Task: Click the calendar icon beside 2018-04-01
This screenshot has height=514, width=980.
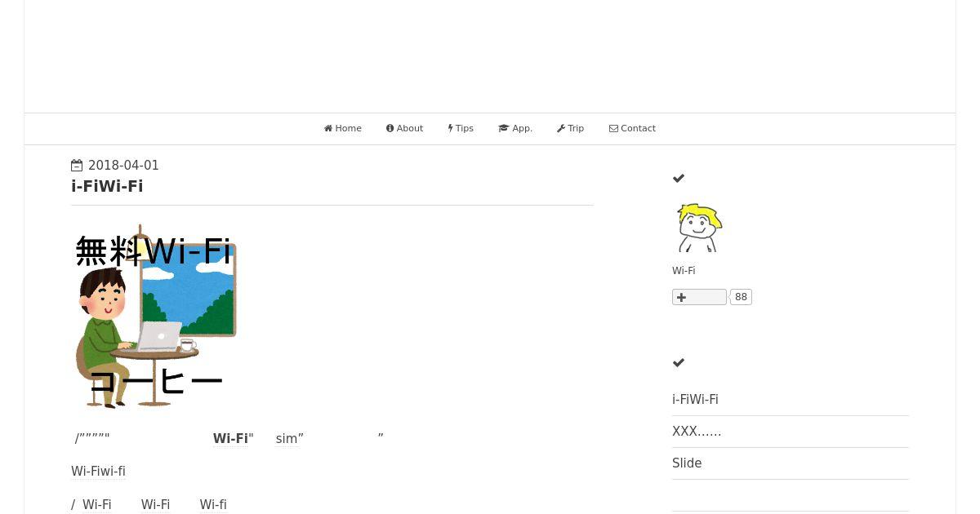Action: click(77, 166)
